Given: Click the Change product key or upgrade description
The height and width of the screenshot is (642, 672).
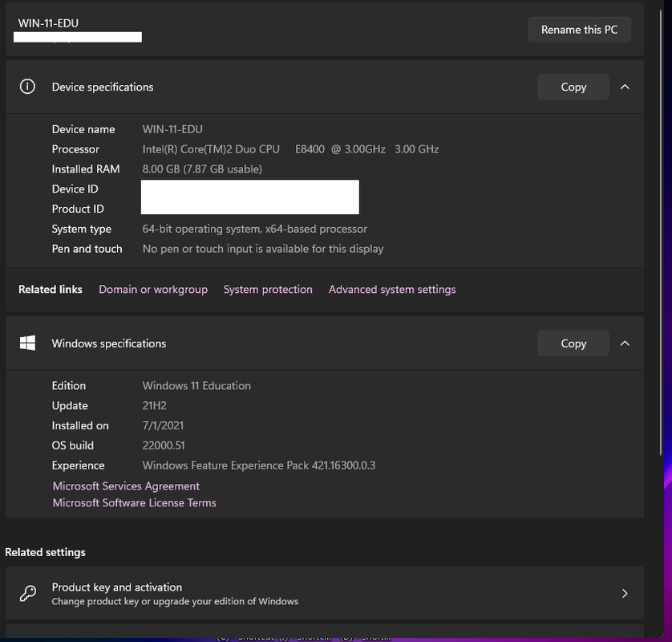Looking at the screenshot, I should 175,601.
